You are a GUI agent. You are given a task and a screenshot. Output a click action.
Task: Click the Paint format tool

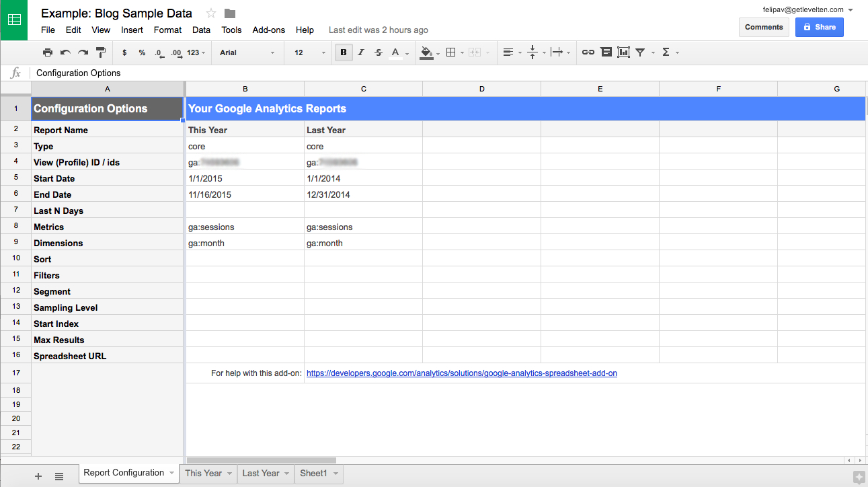tap(100, 52)
